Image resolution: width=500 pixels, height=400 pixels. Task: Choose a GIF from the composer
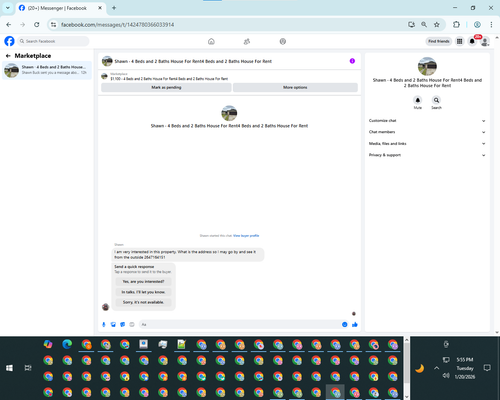132,324
